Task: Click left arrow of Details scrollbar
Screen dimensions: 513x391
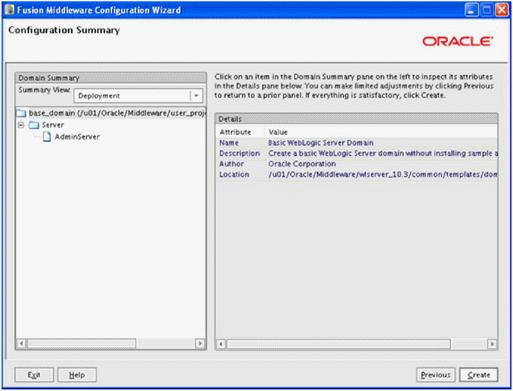Action: pyautogui.click(x=221, y=344)
